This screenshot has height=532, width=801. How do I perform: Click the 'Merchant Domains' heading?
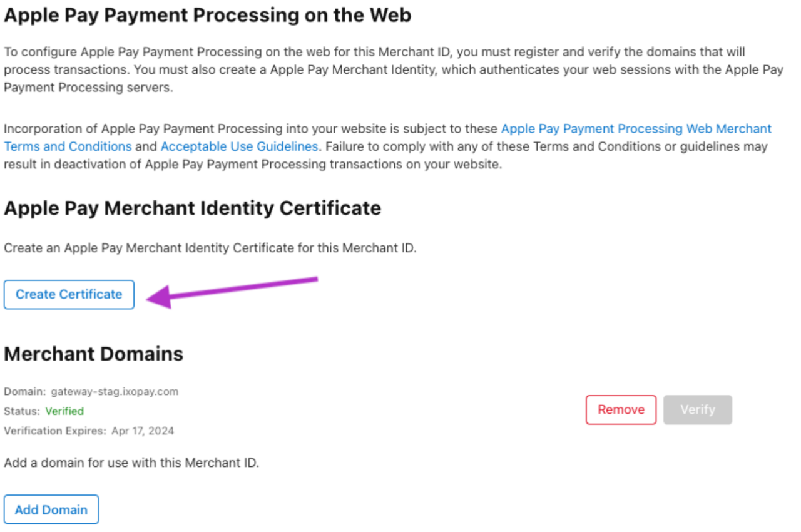[x=93, y=354]
